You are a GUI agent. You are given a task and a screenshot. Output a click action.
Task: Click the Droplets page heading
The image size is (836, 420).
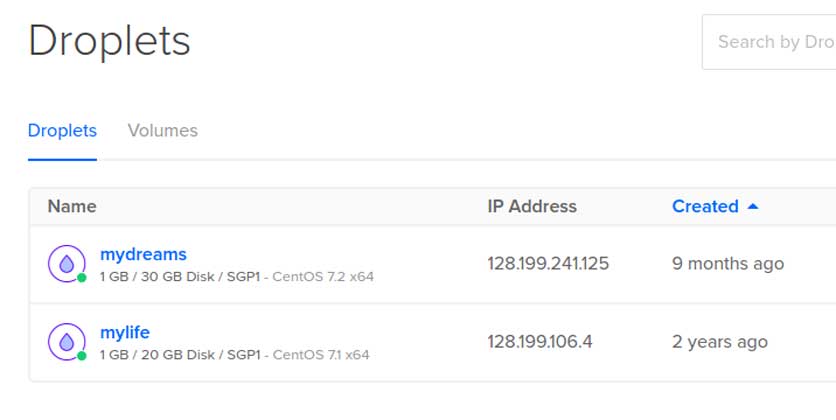109,42
